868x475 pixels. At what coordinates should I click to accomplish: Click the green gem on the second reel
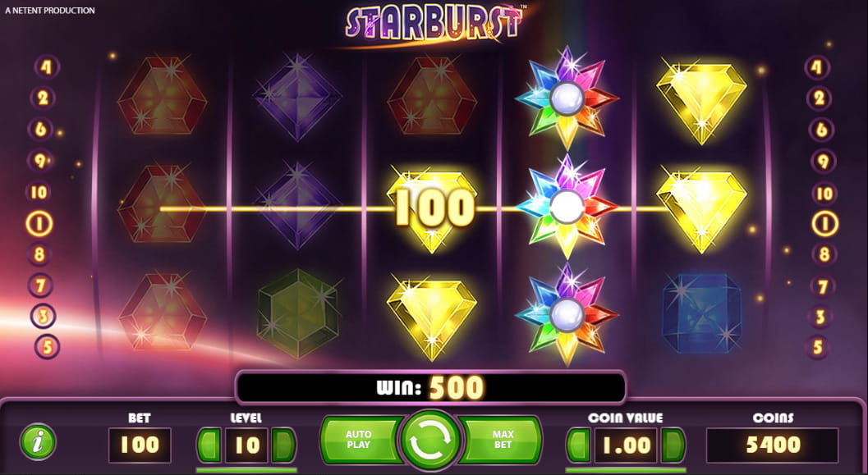point(298,313)
